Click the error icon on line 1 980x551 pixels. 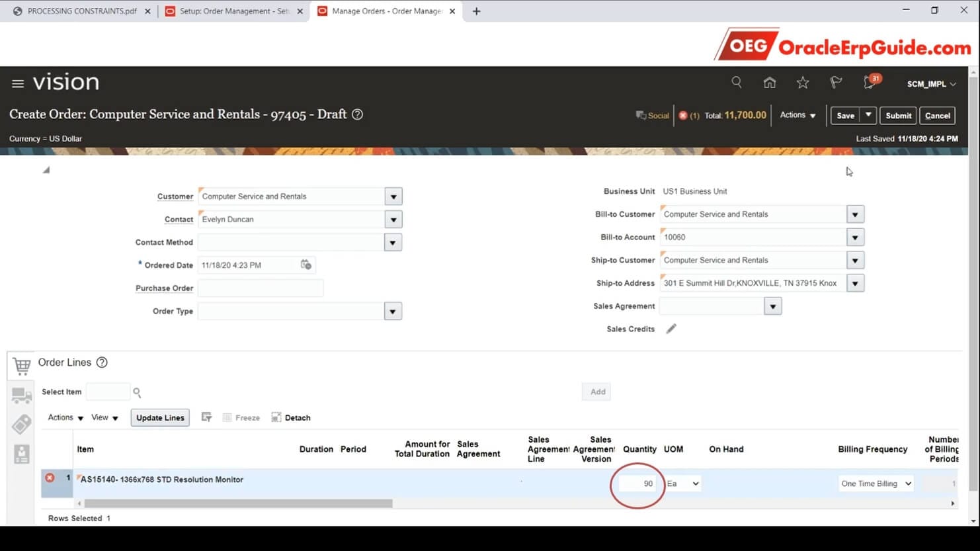(x=50, y=478)
